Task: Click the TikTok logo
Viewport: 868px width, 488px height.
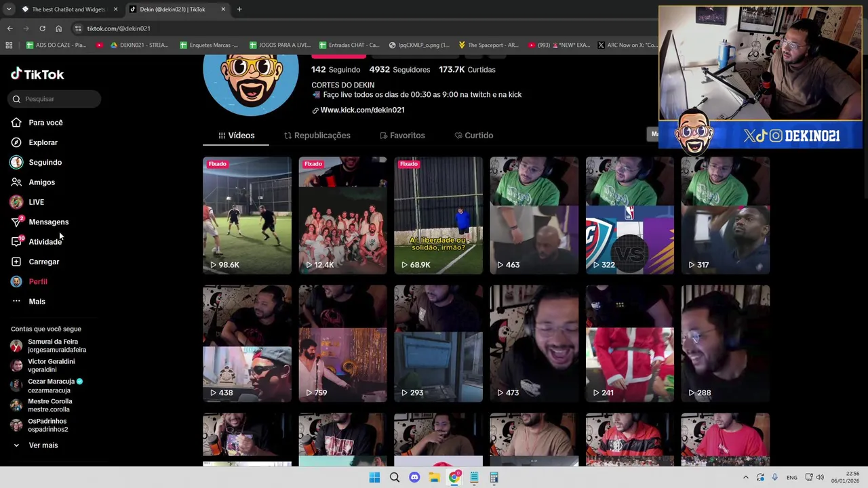Action: click(37, 74)
